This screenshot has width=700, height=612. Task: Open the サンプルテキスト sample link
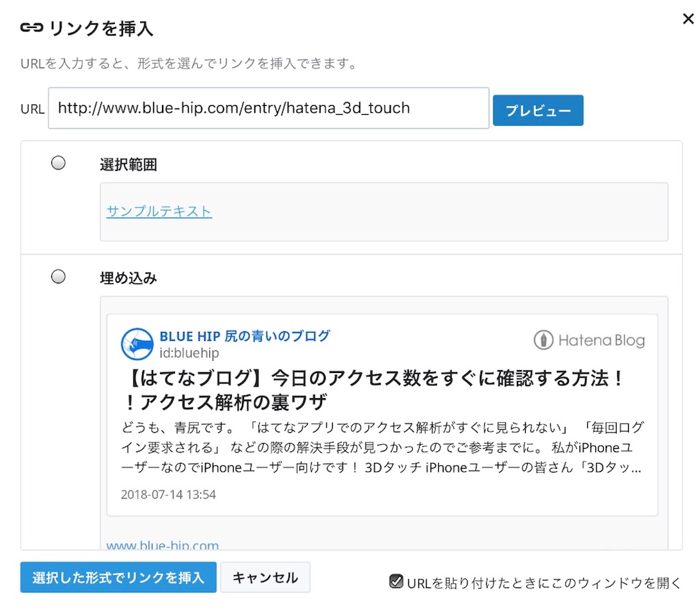click(x=159, y=211)
